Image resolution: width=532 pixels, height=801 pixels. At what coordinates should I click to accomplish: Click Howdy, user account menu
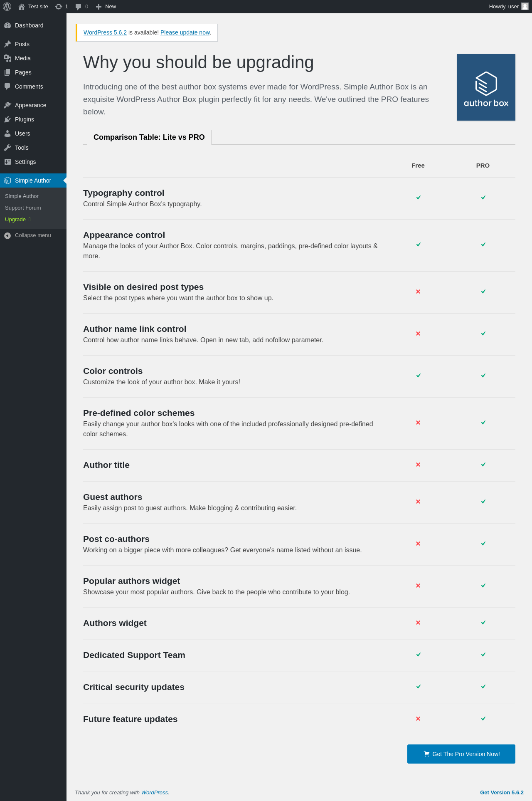tap(508, 7)
